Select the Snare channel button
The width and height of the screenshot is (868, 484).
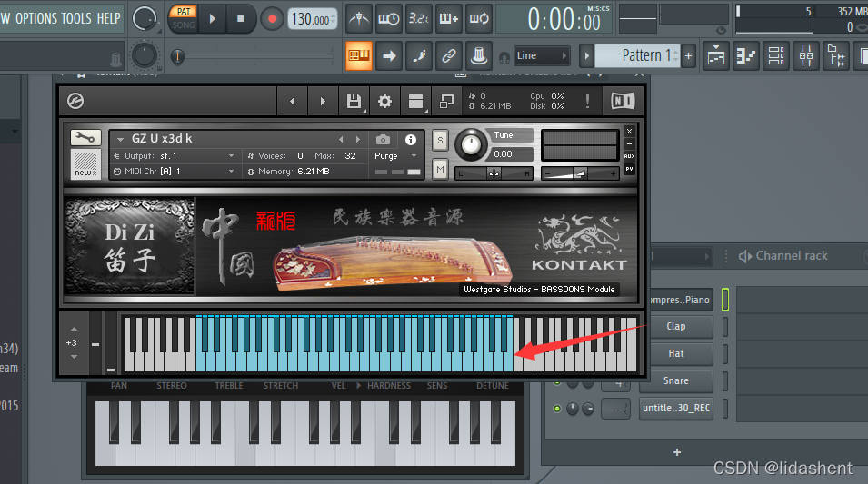tap(676, 380)
